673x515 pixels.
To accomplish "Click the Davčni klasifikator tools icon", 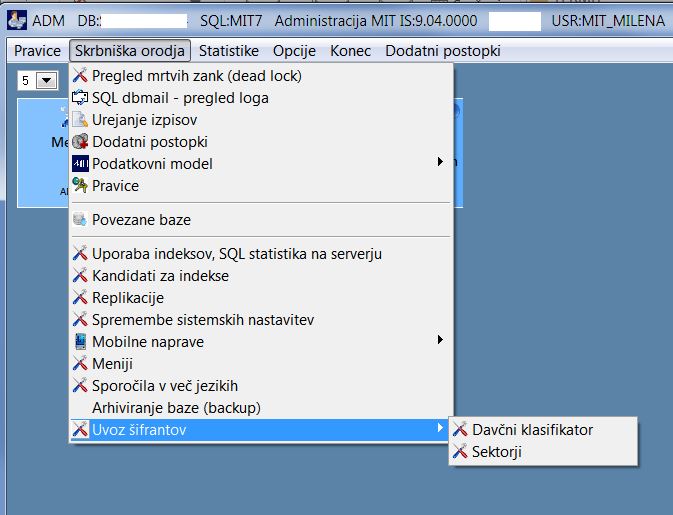I will pyautogui.click(x=460, y=429).
